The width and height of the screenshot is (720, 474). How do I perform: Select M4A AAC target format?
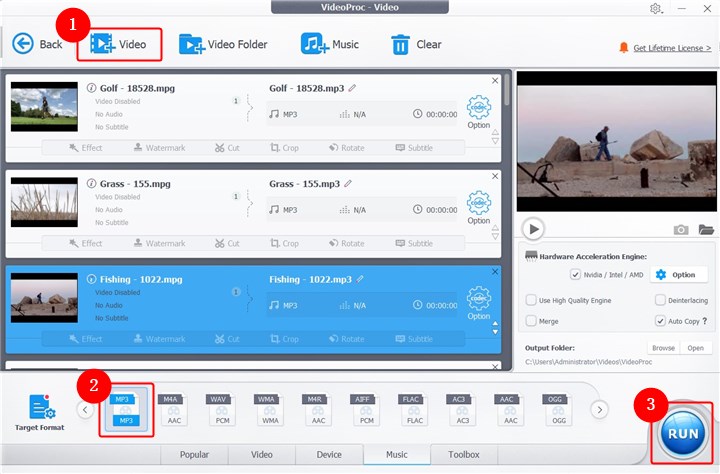(x=173, y=410)
